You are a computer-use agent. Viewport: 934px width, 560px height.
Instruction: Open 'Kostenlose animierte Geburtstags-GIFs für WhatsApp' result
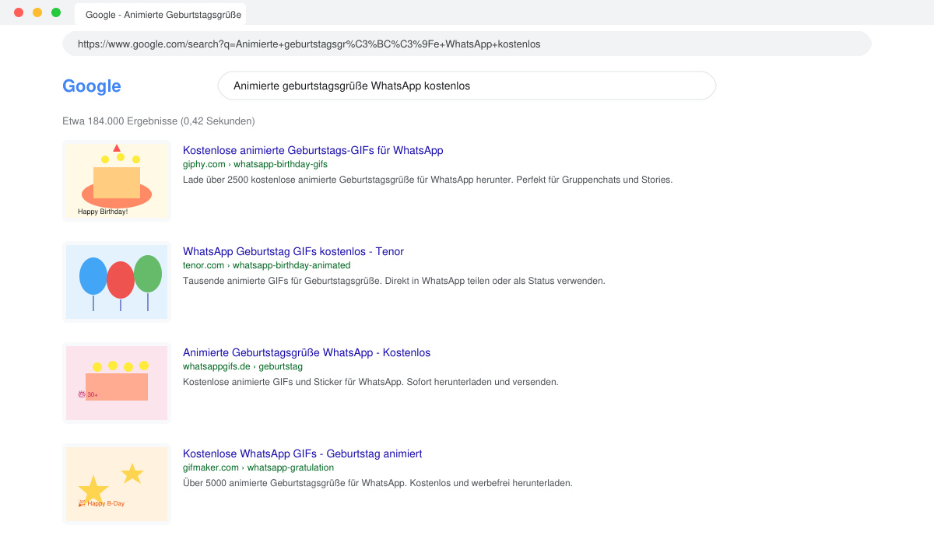pos(313,150)
